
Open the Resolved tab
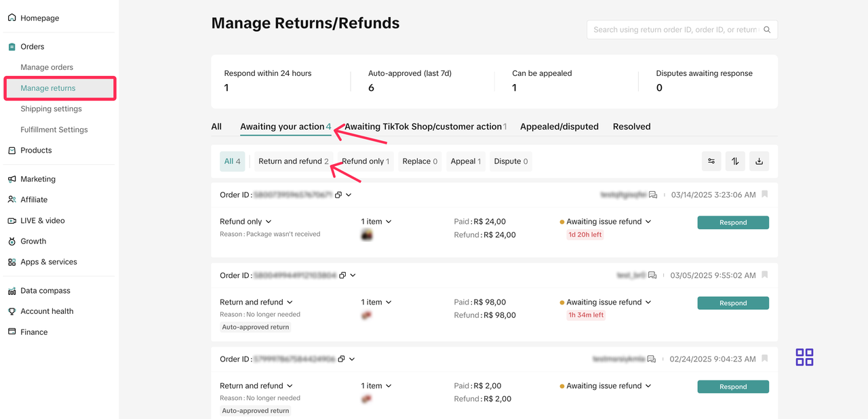point(631,127)
